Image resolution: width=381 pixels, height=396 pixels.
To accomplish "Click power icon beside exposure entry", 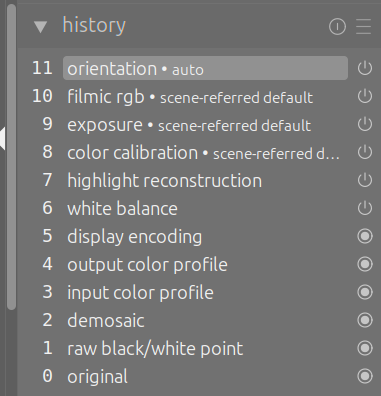I will point(365,124).
